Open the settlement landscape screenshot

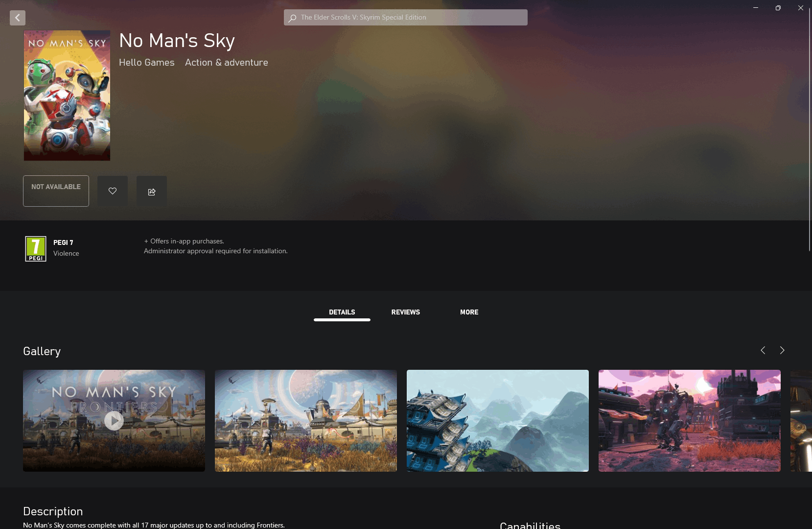pyautogui.click(x=306, y=421)
